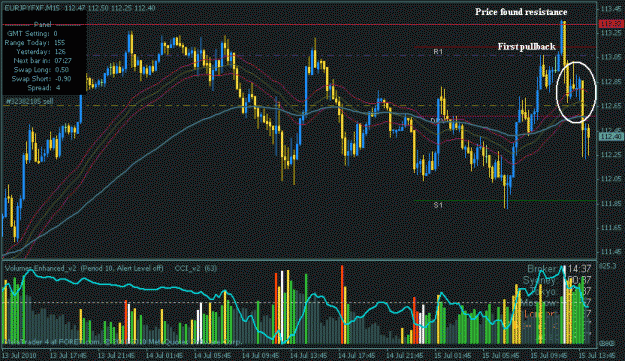Click the 'Next bar in: 07:27' countdown
The image size is (625, 361).
42,61
